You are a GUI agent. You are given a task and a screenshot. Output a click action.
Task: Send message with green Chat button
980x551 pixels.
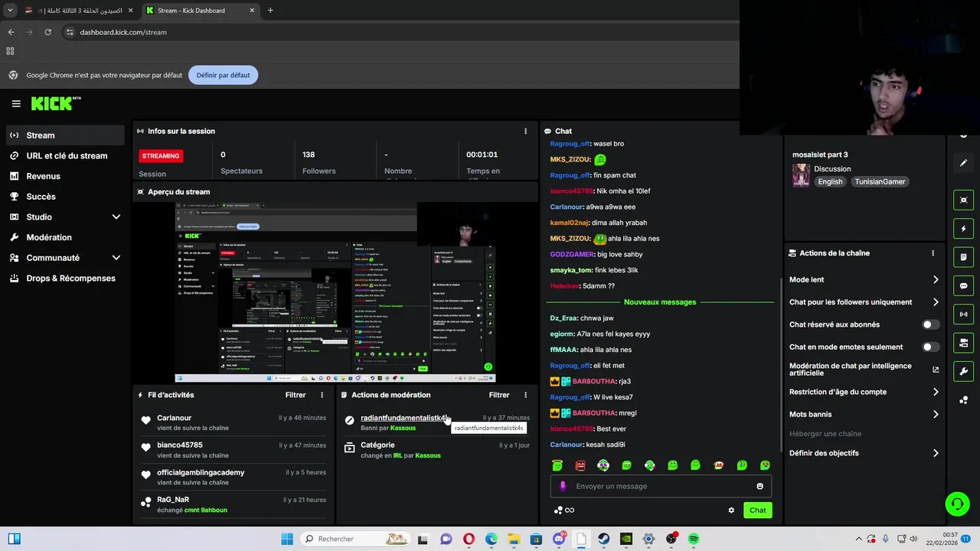(757, 510)
